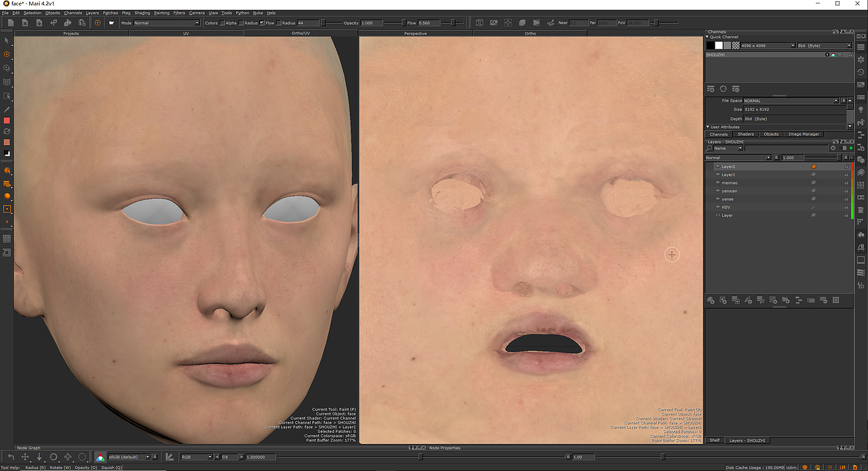Screen dimensions: 868x471
Task: Switch to the Perspective view tab
Action: pos(415,33)
